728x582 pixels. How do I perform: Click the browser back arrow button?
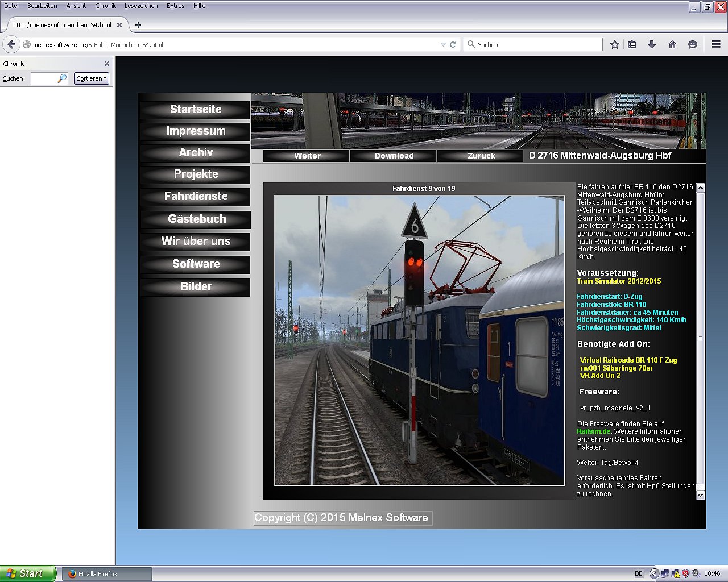(11, 44)
